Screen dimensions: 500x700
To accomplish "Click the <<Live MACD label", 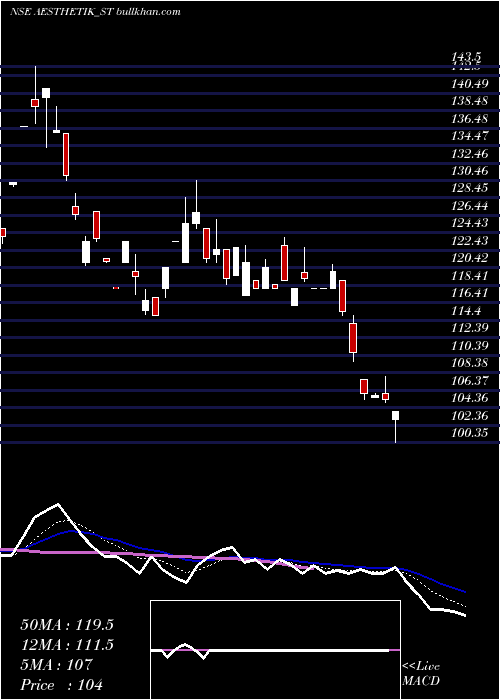I will click(421, 673).
